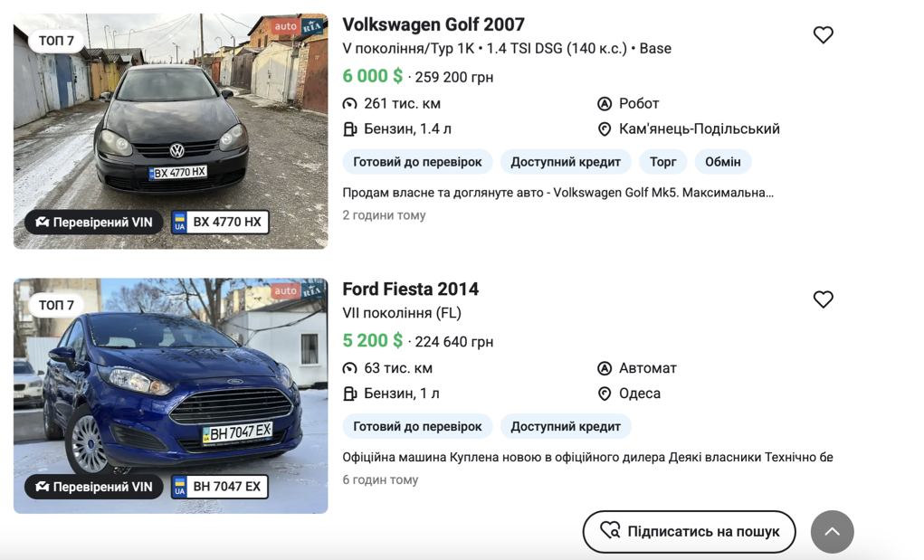Open the Volkswagen Golf 2007 title link
Screen dimensions: 924x560
433,24
